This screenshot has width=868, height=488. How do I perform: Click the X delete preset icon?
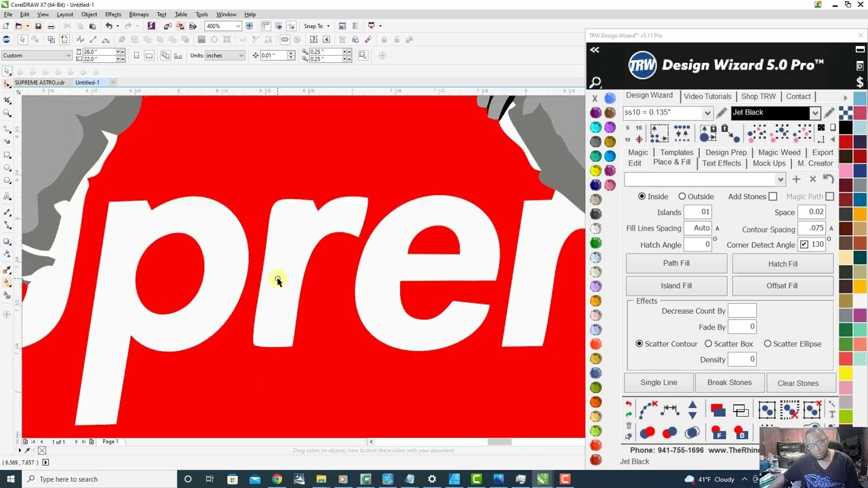click(x=812, y=179)
